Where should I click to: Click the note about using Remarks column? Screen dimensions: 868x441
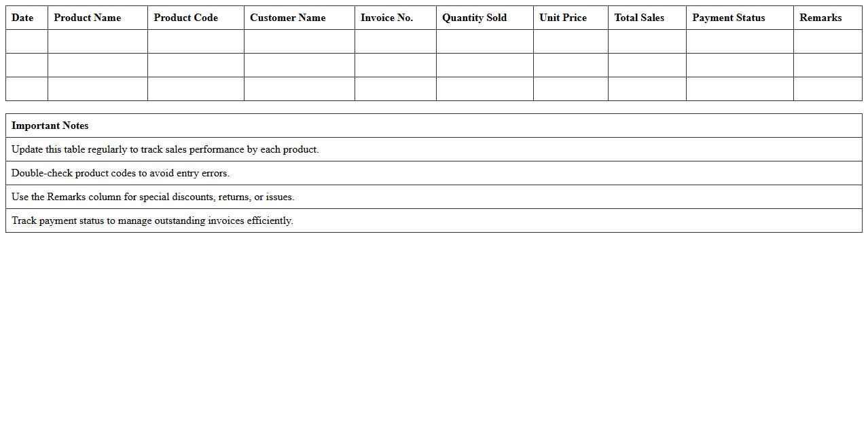pos(153,197)
